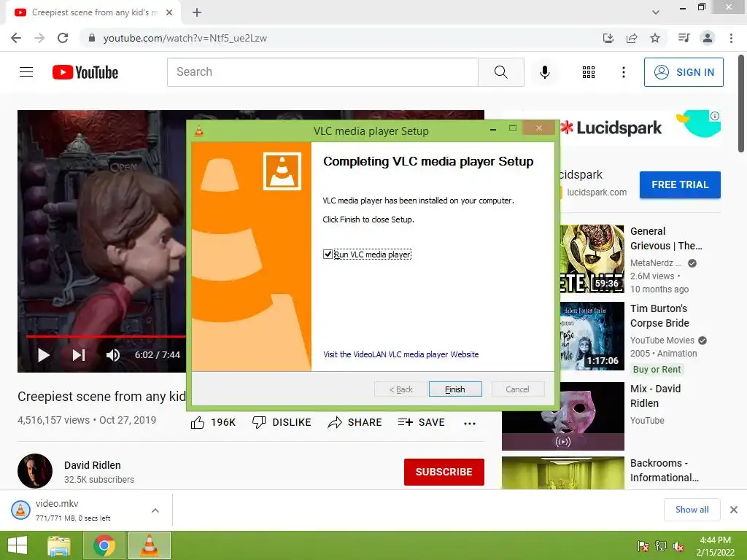Open Chrome's three-dot menu
The height and width of the screenshot is (560, 747).
(731, 38)
